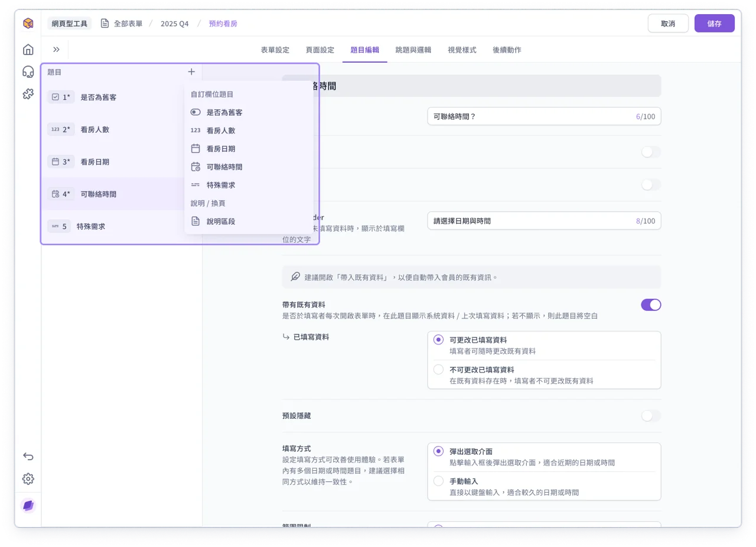
Task: Go to the 視覺樣式 tab
Action: click(462, 50)
